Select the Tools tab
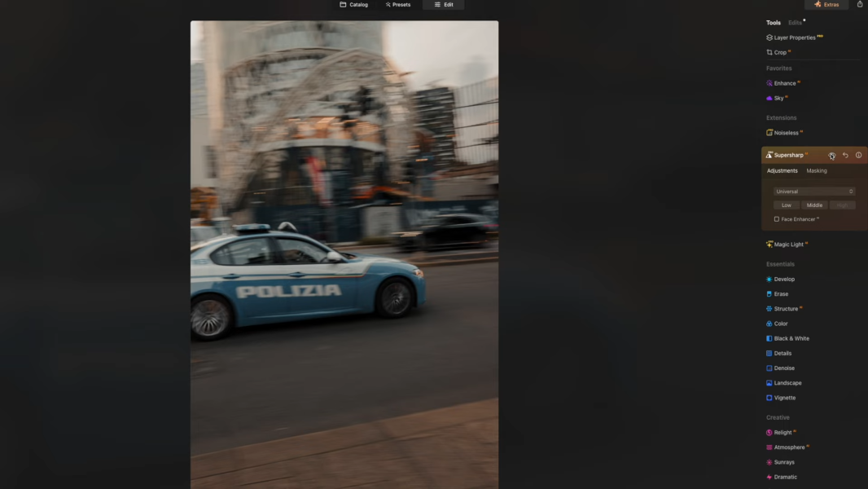The image size is (868, 489). point(774,23)
